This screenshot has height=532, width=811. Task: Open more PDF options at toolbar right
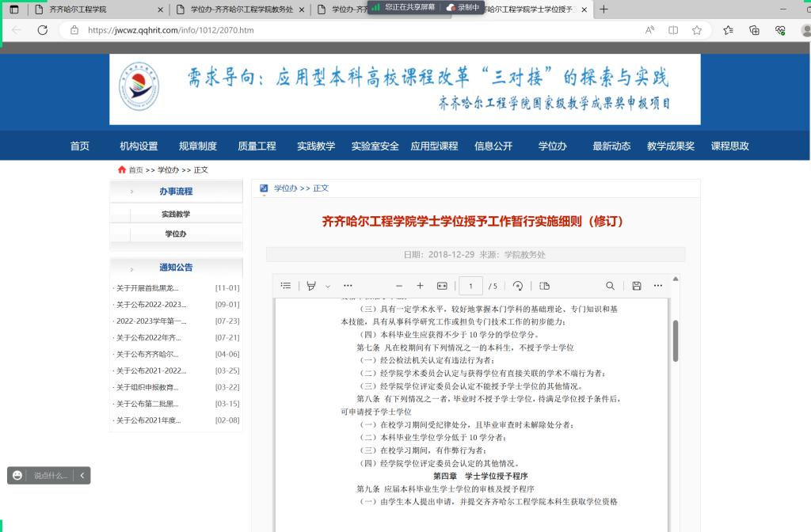point(658,286)
